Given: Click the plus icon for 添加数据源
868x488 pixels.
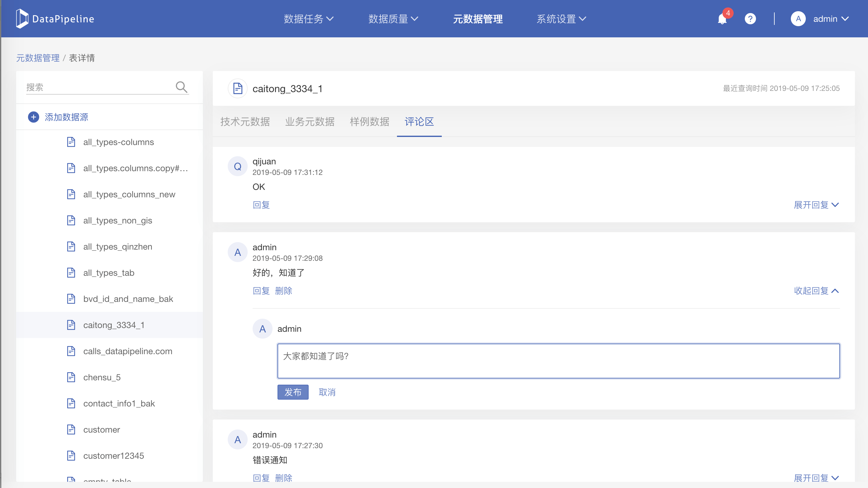Looking at the screenshot, I should coord(33,117).
